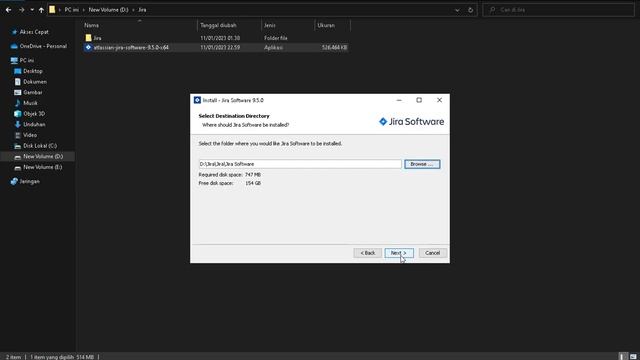Open Gambar in navigation pane
The width and height of the screenshot is (640, 360).
pos(33,92)
